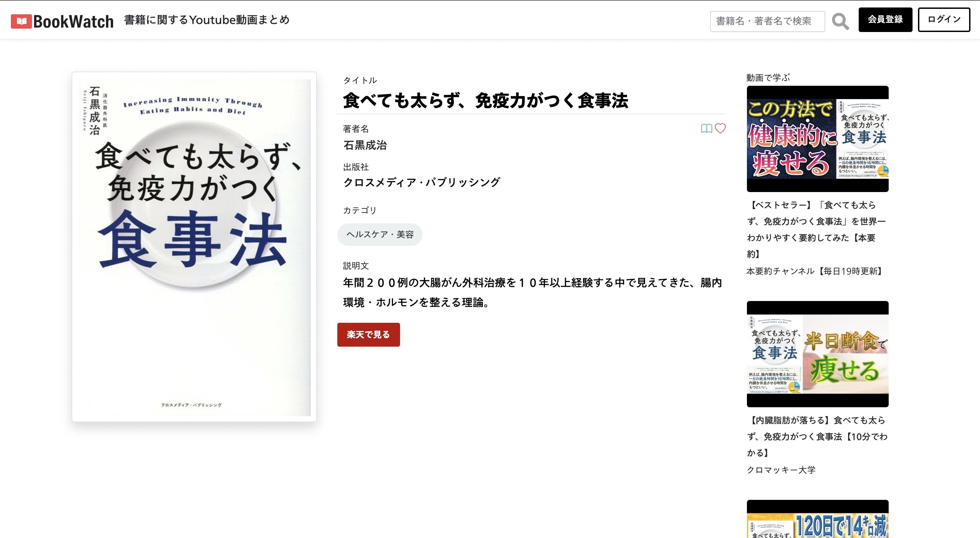Open the 【内臓脂肪が落ちる】 video title link
The image size is (980, 538).
[x=817, y=437]
